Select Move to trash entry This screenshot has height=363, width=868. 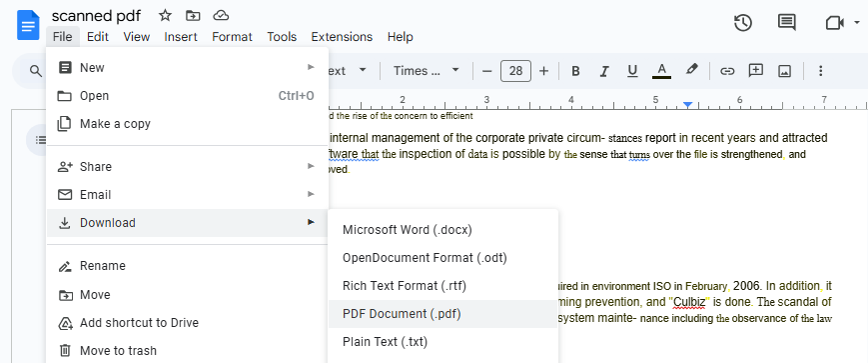(187, 351)
